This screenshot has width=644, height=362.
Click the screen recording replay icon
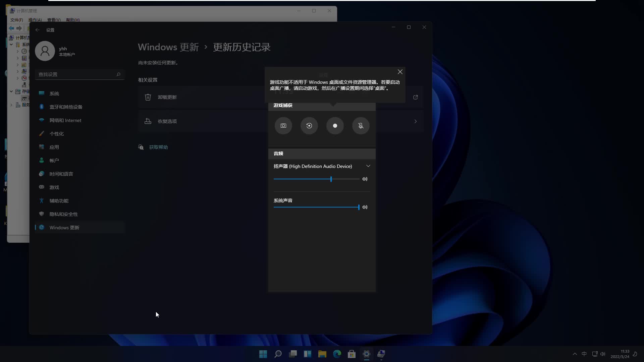point(309,126)
